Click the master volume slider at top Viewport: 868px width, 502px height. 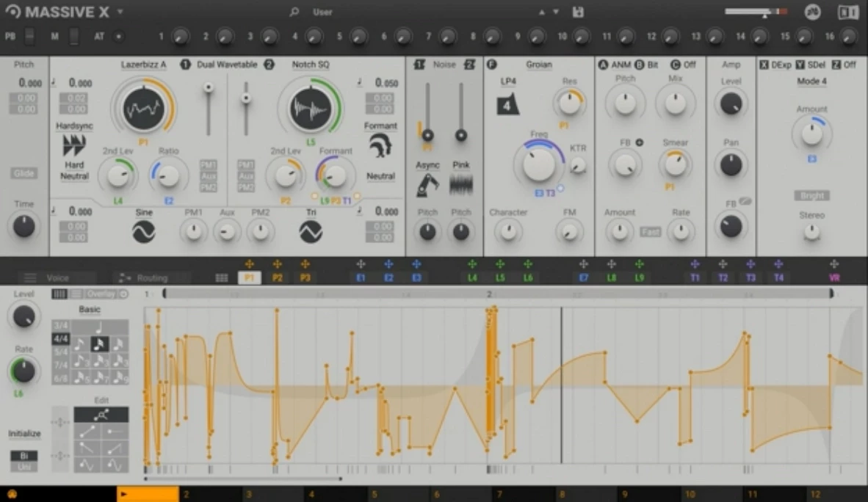[x=756, y=12]
